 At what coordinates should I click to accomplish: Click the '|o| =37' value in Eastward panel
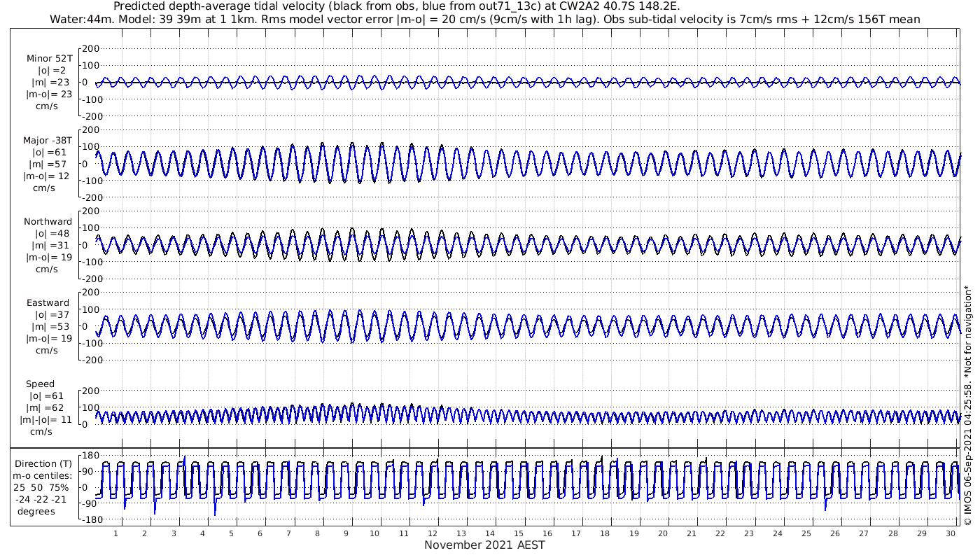[x=50, y=315]
